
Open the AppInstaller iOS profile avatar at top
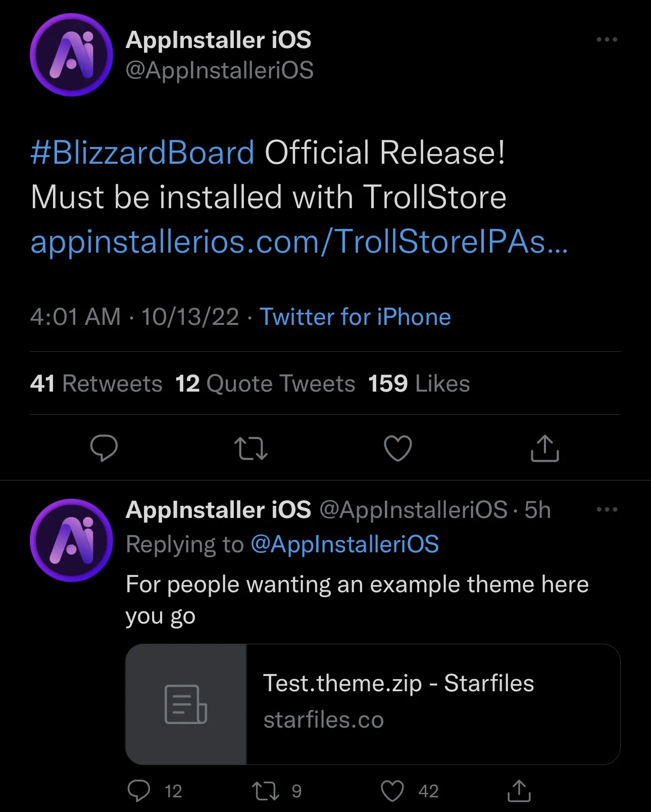pos(71,55)
